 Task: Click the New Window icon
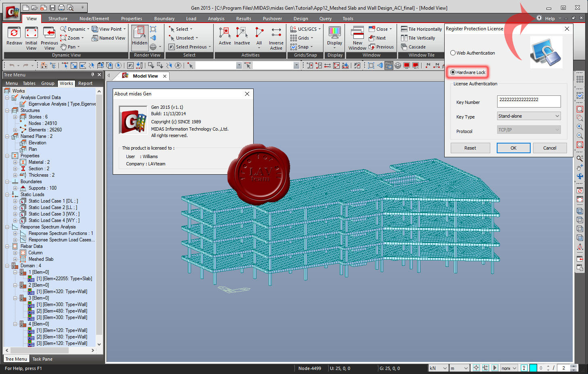click(x=357, y=33)
